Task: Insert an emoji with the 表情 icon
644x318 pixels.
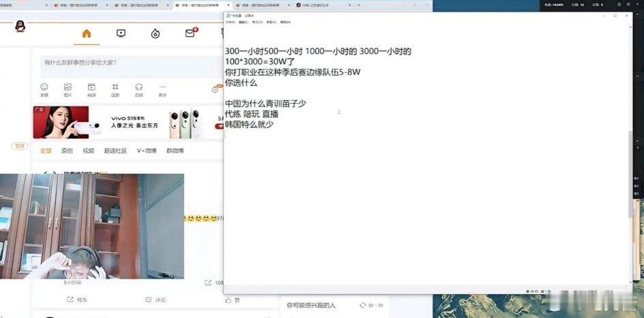Action: 44,87
